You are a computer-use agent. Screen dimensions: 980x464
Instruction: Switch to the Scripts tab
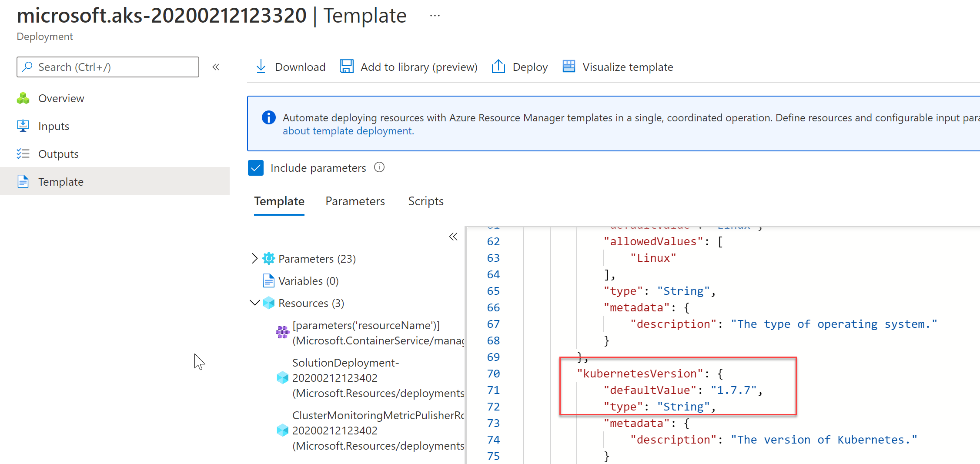(x=425, y=201)
